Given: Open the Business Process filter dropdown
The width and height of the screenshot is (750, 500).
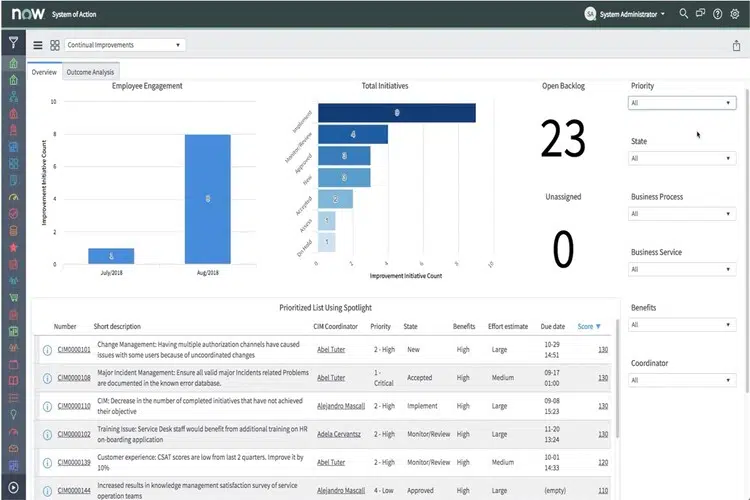Looking at the screenshot, I should [x=683, y=213].
